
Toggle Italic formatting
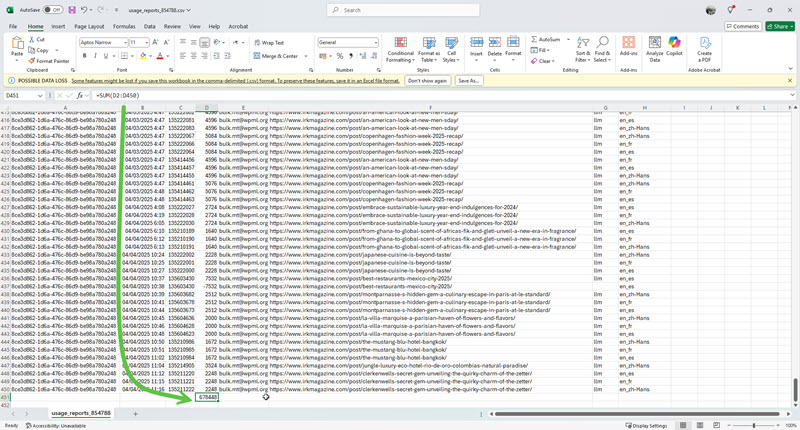(95, 56)
